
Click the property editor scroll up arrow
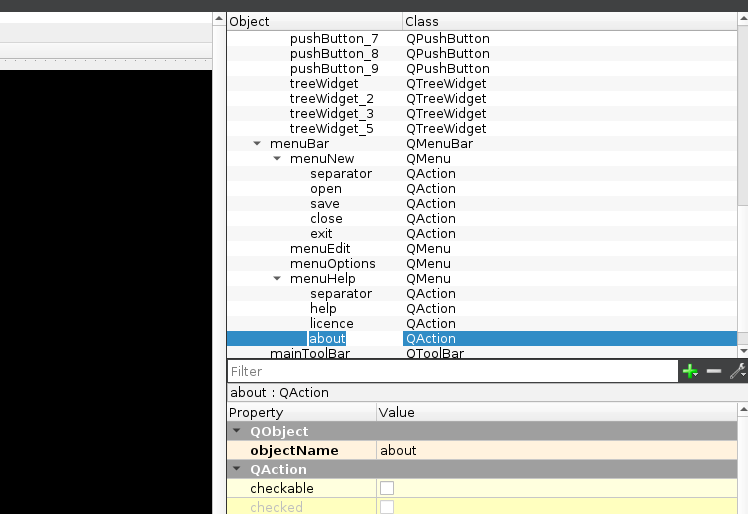tap(743, 409)
